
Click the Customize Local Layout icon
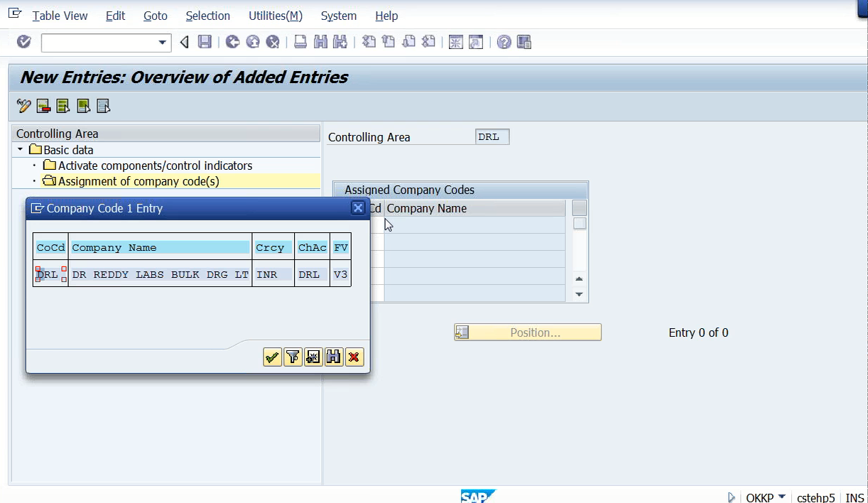click(x=524, y=43)
